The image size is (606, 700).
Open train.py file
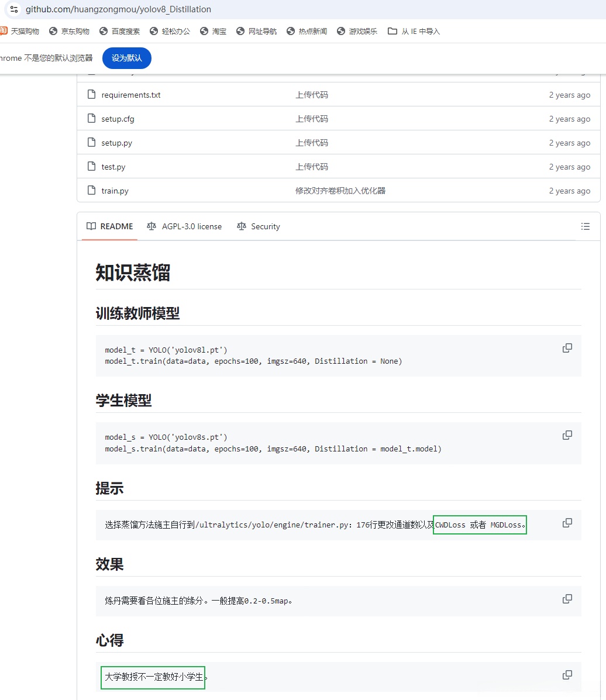pos(115,191)
